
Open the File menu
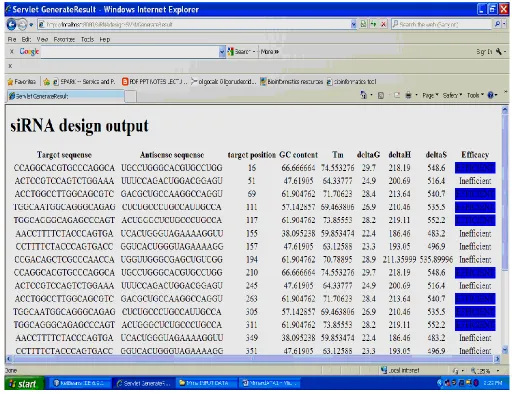click(12, 39)
